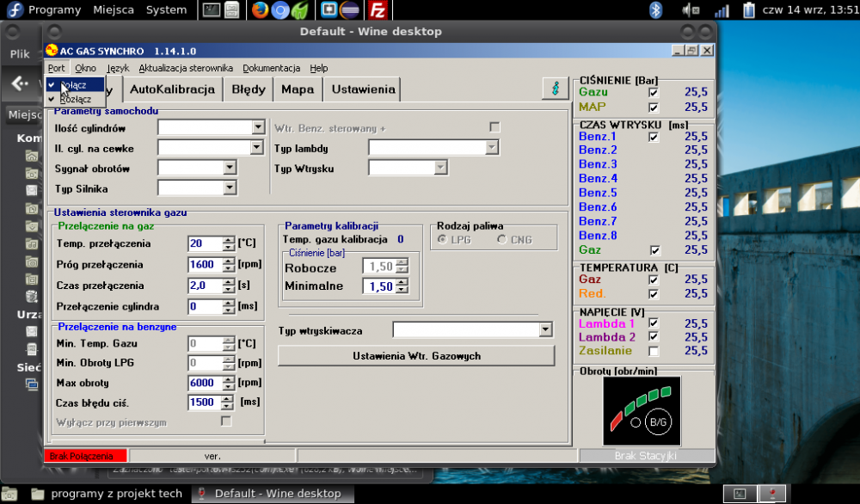This screenshot has height=504, width=860.
Task: Open the file cabinet launcher icon
Action: click(x=232, y=9)
